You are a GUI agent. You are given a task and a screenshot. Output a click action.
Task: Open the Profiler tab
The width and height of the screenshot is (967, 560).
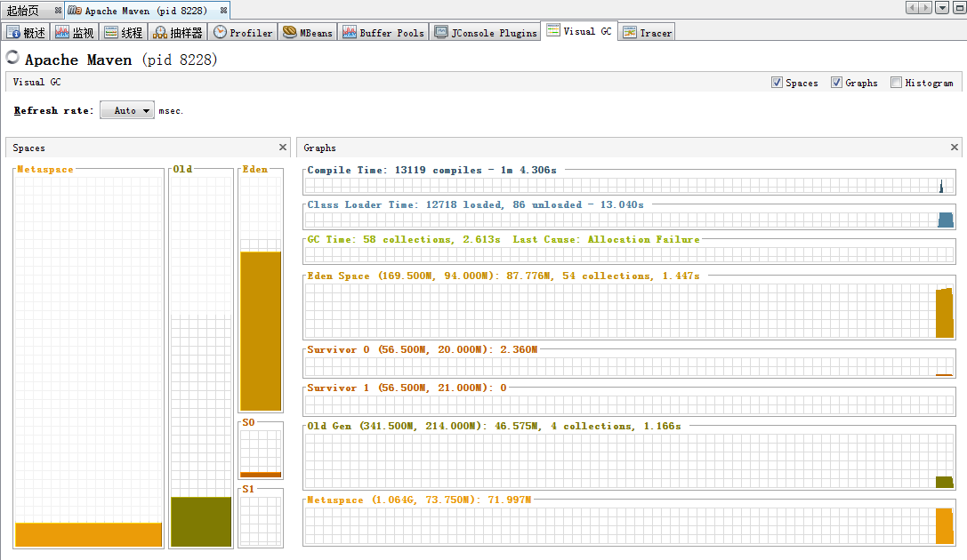(x=243, y=33)
